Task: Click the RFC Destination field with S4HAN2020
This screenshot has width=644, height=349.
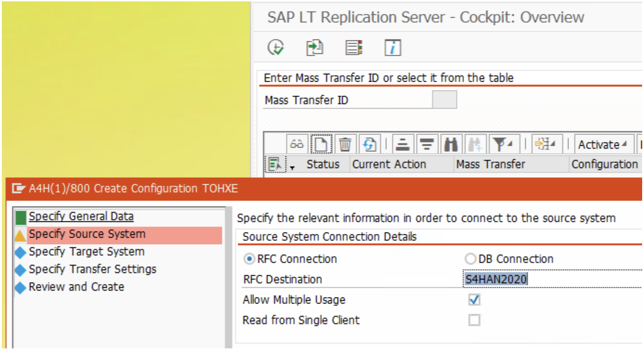Action: click(553, 279)
